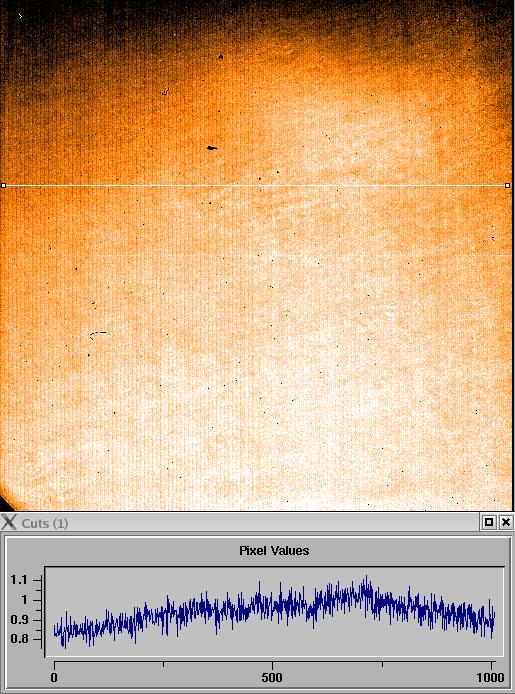Click the Pixel Values plot title
Image resolution: width=515 pixels, height=694 pixels.
point(274,551)
